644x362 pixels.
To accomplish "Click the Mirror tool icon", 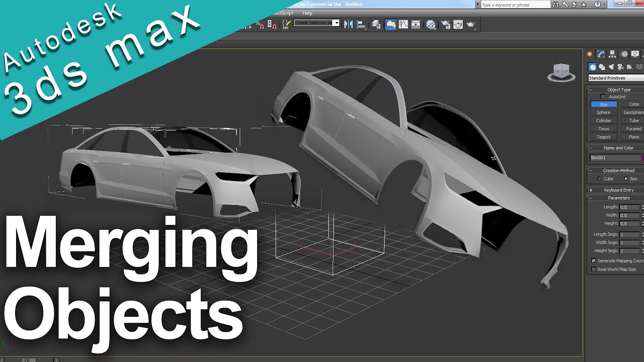I will 348,24.
